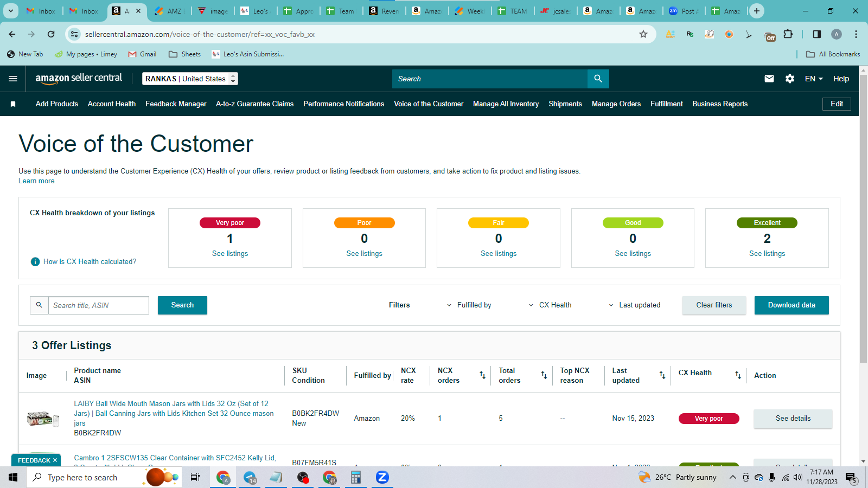Open Chrome three-dot menu
This screenshot has height=488, width=868.
tap(856, 34)
